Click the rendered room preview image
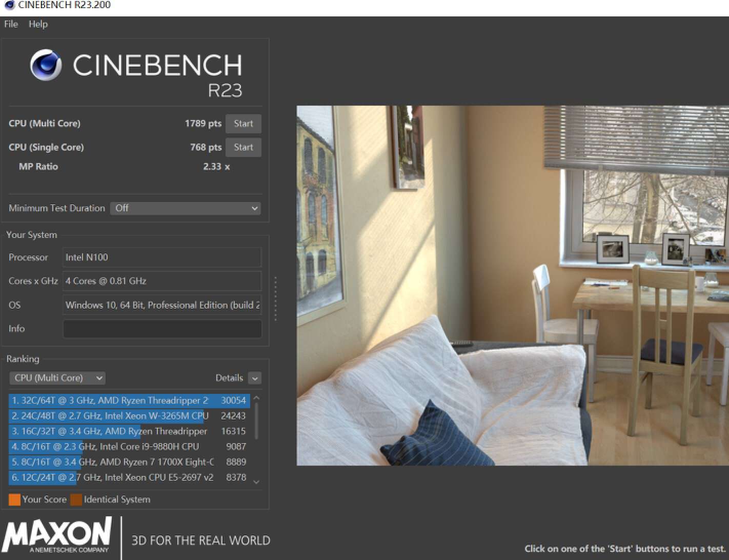 tap(513, 286)
